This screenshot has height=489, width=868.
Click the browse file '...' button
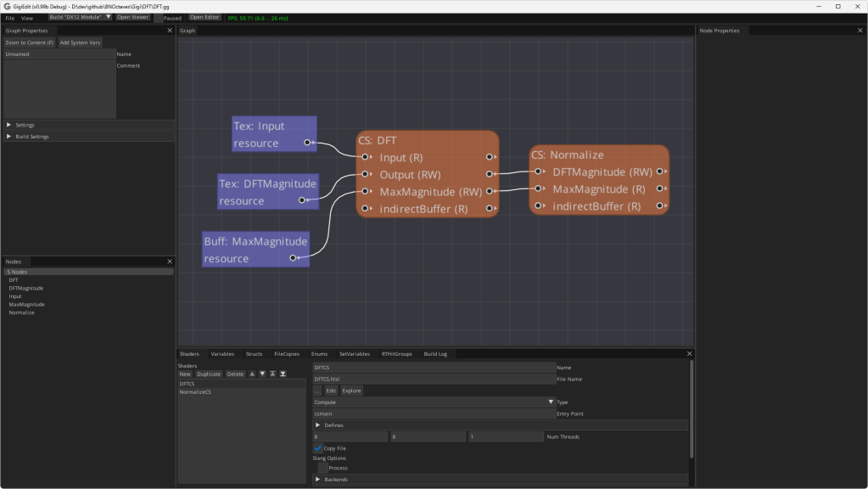tap(317, 391)
